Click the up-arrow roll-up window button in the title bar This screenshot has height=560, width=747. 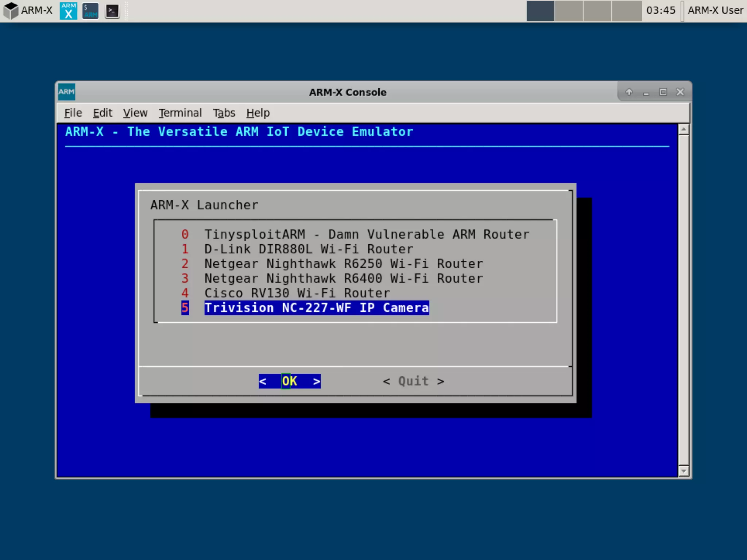pyautogui.click(x=629, y=92)
